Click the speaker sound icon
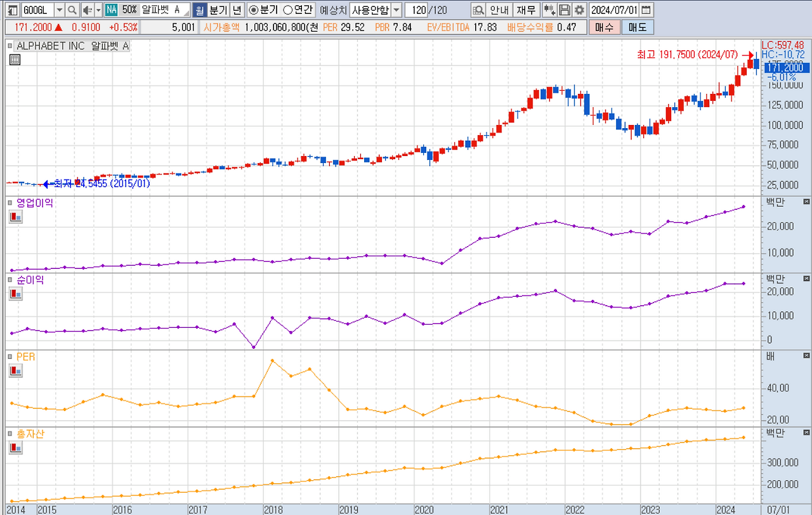 click(88, 10)
